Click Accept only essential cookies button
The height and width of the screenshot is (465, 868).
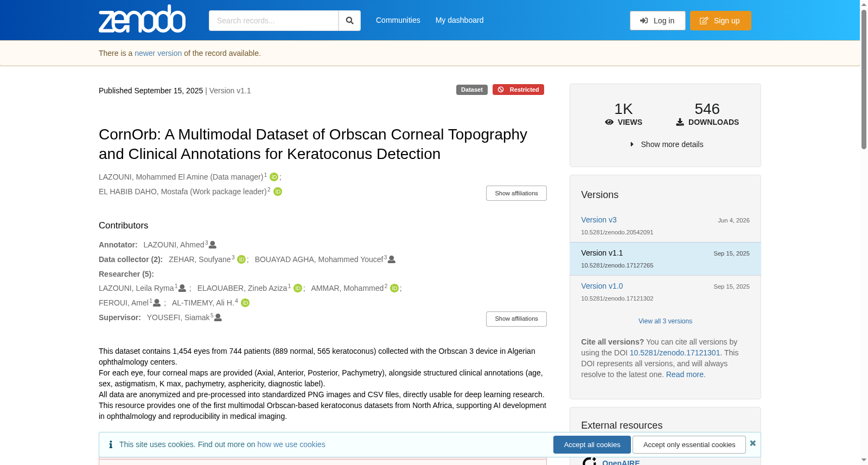point(689,445)
